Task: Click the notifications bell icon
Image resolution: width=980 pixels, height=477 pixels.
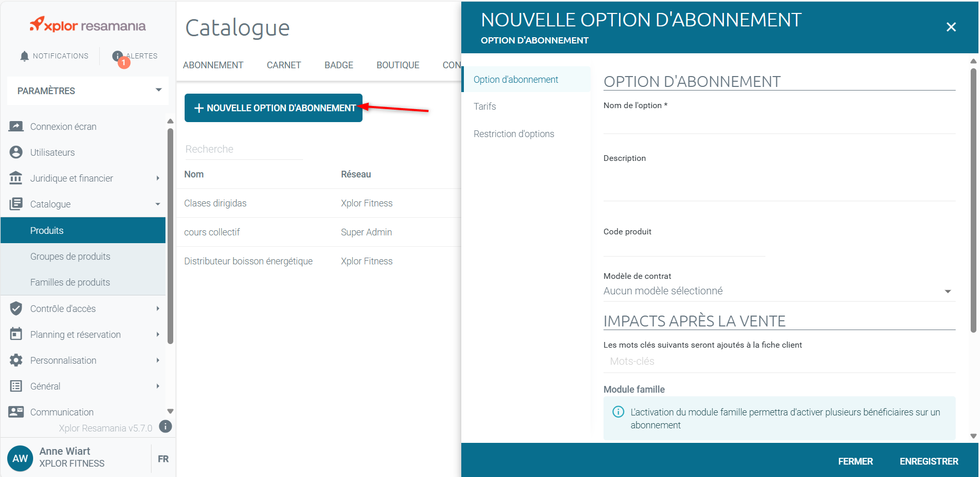Action: pos(24,56)
